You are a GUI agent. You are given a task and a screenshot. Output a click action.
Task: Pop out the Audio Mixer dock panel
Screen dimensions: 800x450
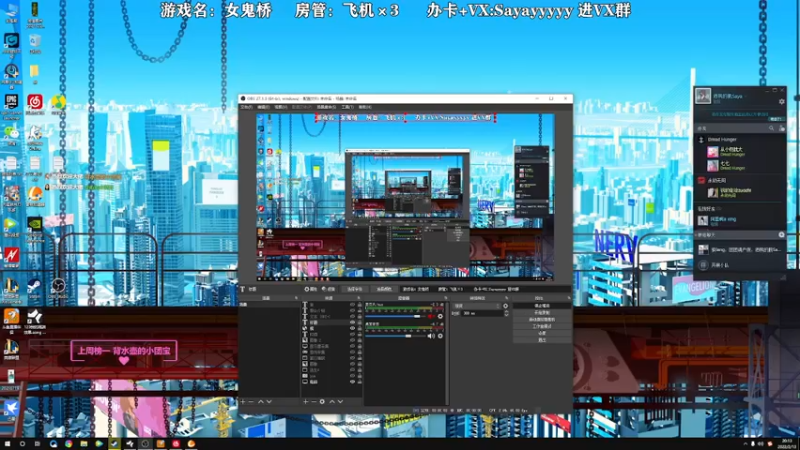click(445, 298)
